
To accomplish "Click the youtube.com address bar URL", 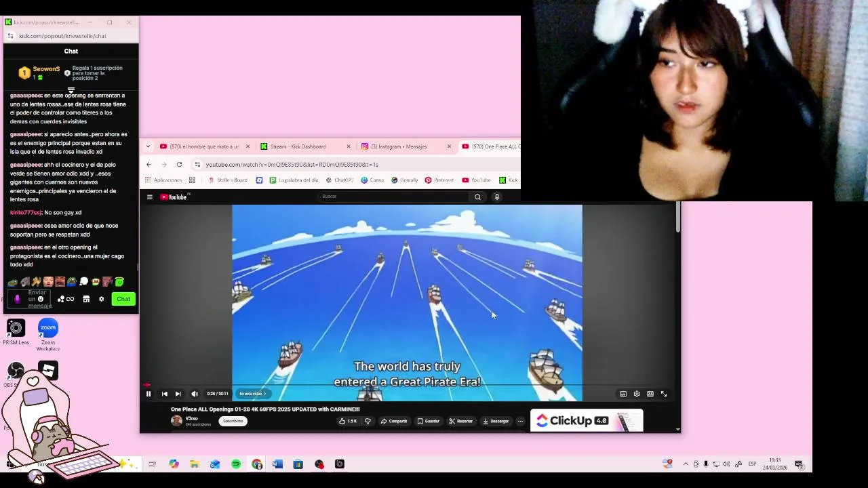I will pyautogui.click(x=292, y=165).
